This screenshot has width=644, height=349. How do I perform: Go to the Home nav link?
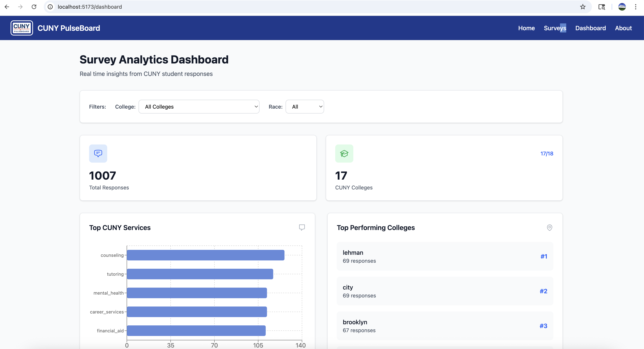coord(526,28)
